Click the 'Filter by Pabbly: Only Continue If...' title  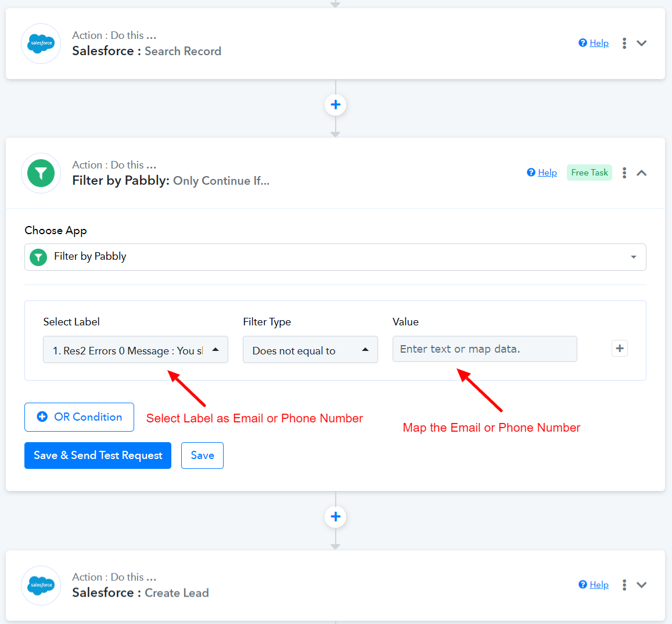171,181
